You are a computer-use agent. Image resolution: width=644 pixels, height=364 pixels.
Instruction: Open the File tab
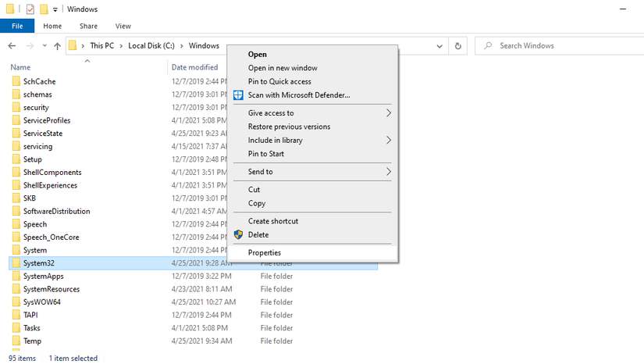tap(17, 26)
